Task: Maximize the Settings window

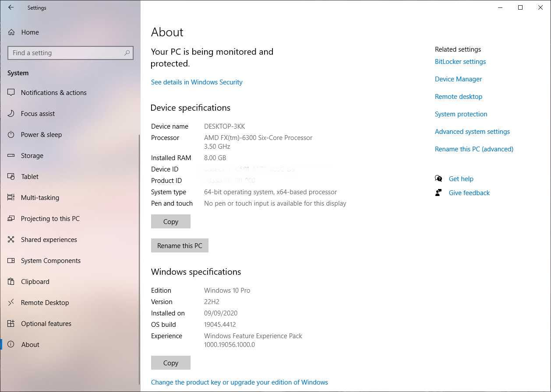Action: tap(520, 7)
